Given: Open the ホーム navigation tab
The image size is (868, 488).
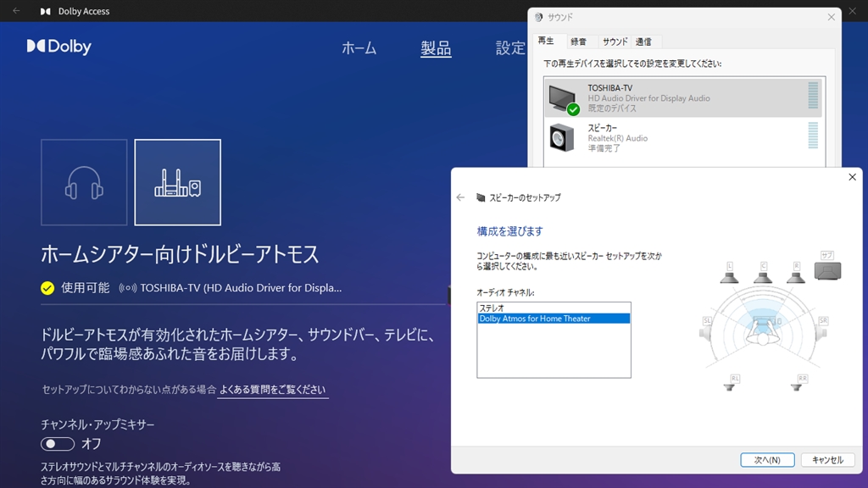Looking at the screenshot, I should pos(359,48).
